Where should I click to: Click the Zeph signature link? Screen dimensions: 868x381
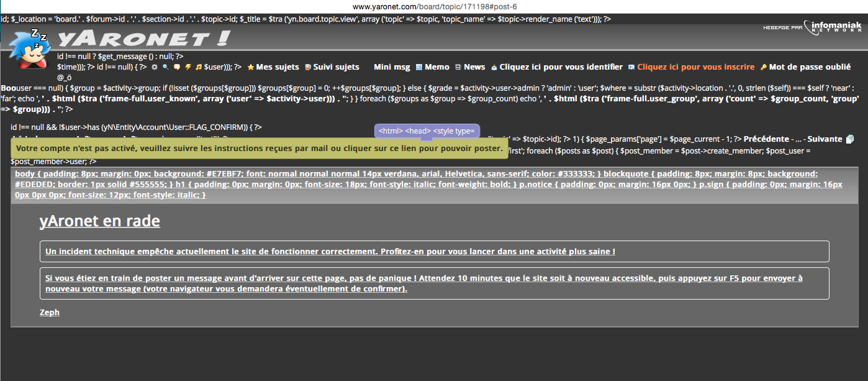(50, 313)
